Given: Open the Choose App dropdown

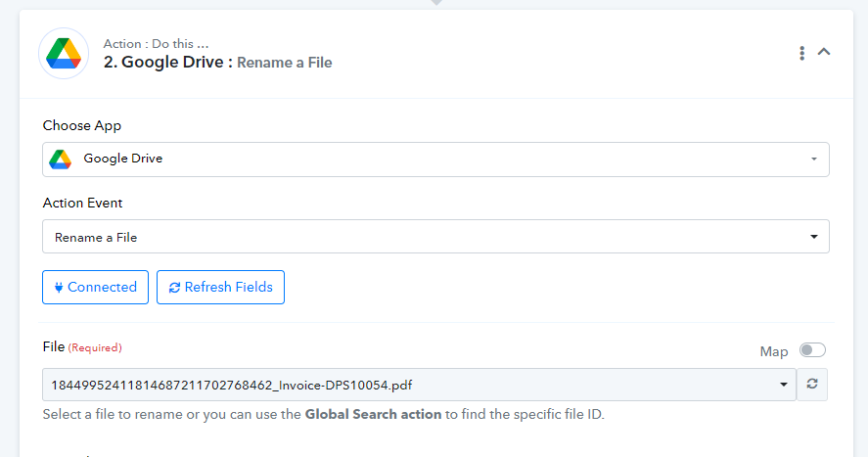Looking at the screenshot, I should click(435, 160).
